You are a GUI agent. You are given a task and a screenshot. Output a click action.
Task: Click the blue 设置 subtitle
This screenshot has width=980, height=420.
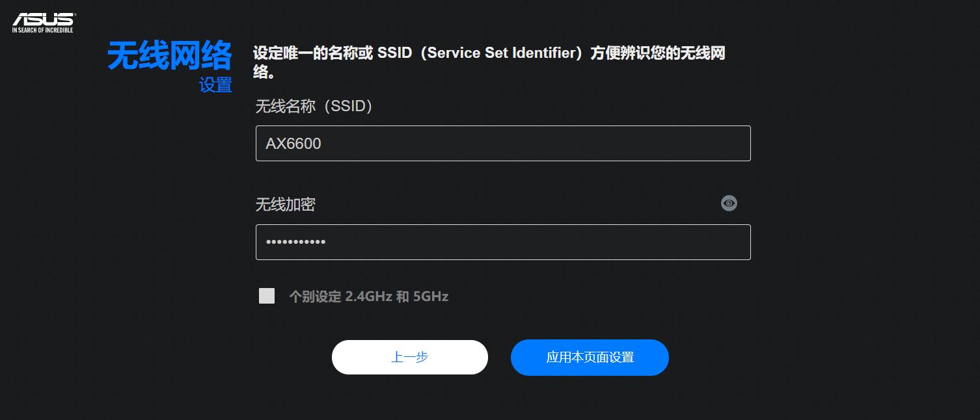215,85
